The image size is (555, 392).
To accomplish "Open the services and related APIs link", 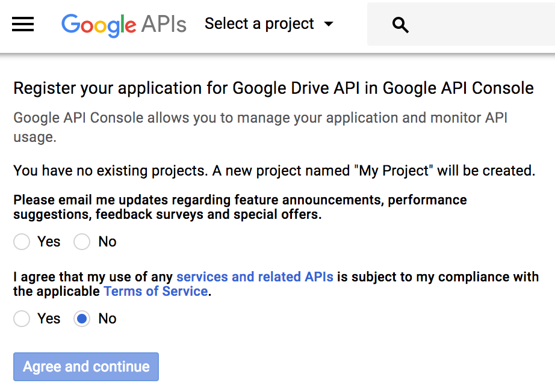I will [255, 277].
